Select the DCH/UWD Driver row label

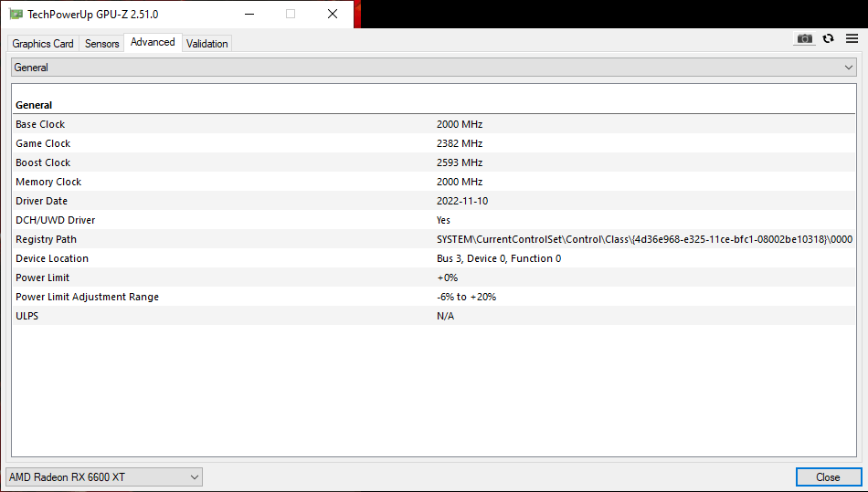point(56,220)
